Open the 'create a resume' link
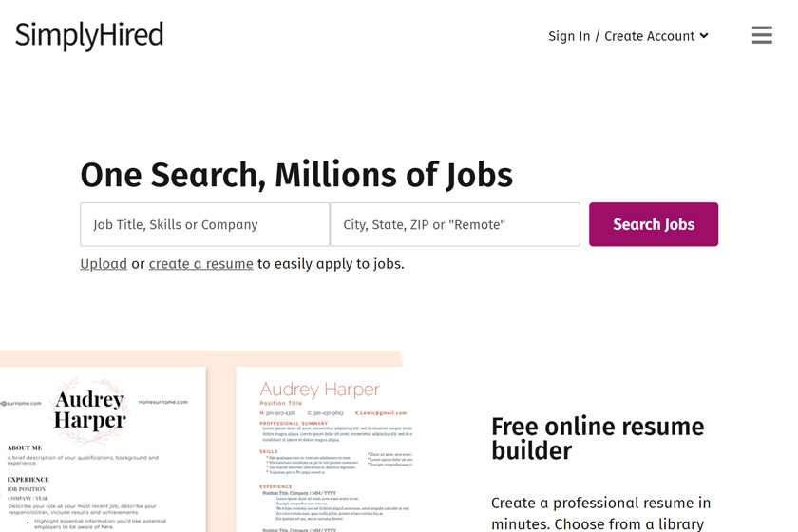Screen dimensions: 798x532 point(201,264)
